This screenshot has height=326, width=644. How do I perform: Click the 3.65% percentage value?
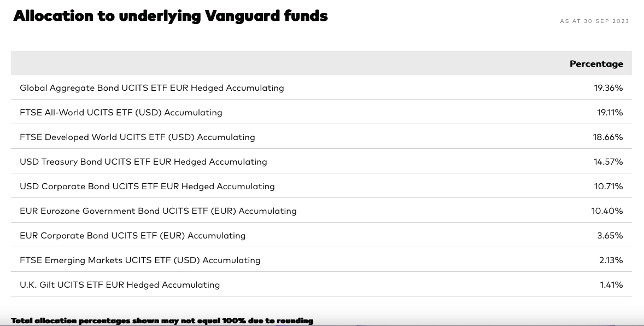click(x=610, y=236)
